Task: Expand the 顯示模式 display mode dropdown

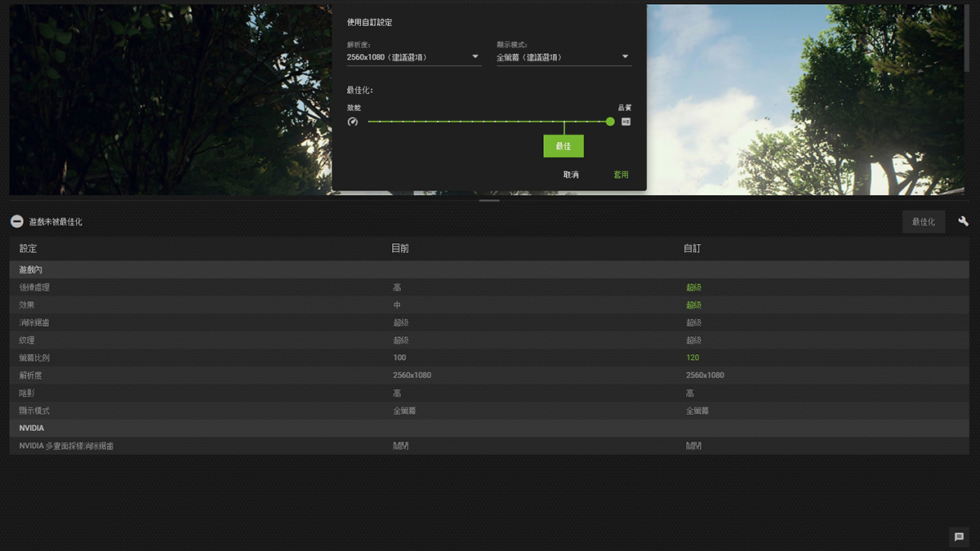Action: [x=563, y=57]
